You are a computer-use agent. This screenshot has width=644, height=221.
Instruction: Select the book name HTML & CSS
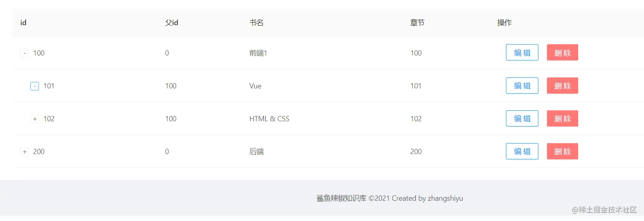[x=269, y=119]
